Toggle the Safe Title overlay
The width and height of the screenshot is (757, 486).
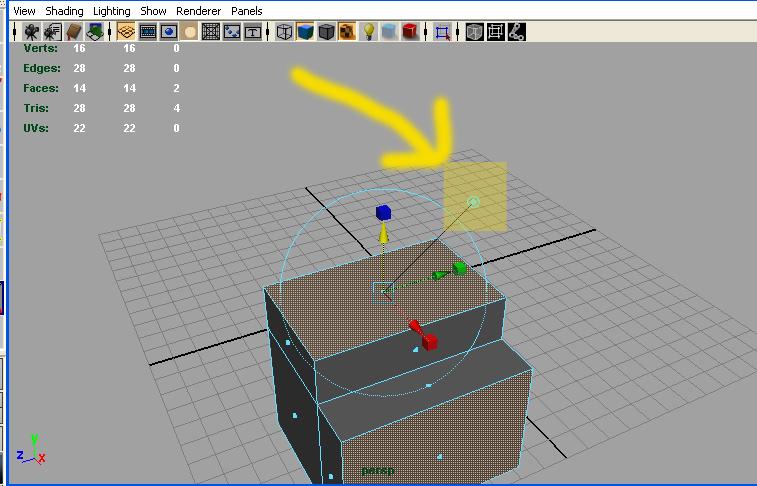(x=253, y=32)
